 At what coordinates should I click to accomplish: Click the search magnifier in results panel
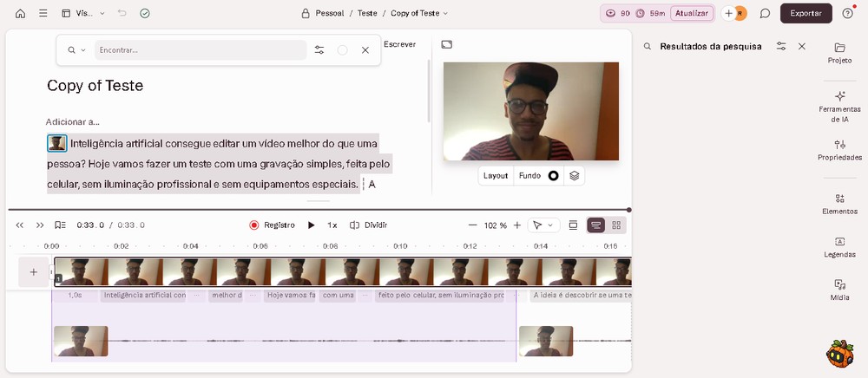648,47
